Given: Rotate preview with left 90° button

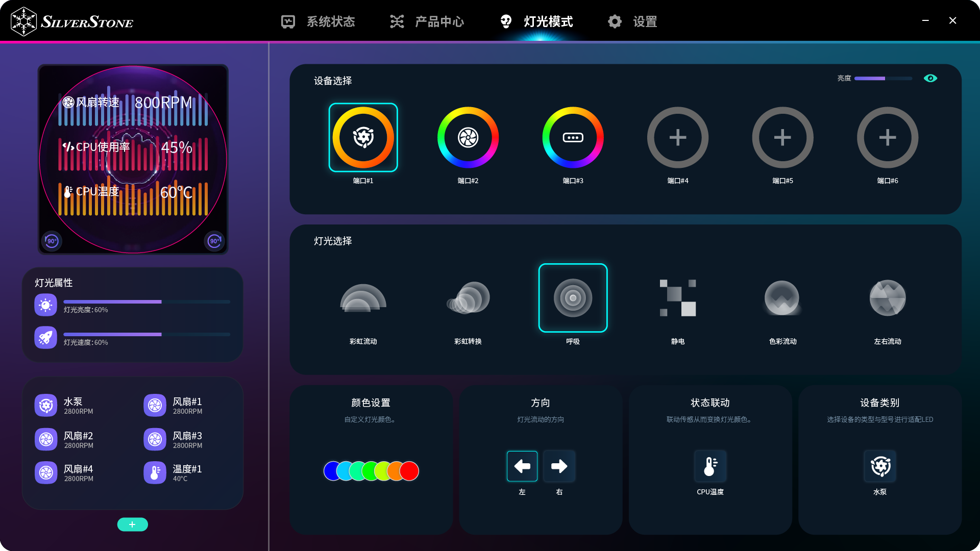Looking at the screenshot, I should pyautogui.click(x=52, y=241).
